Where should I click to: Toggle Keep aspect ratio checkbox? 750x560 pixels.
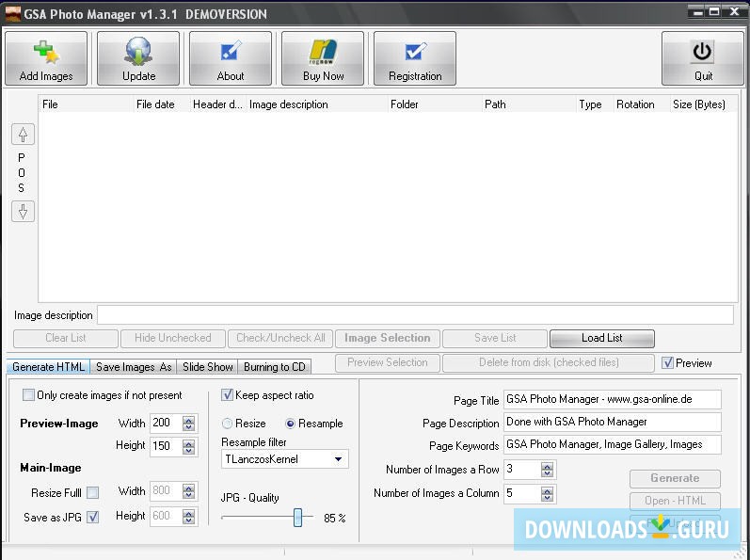227,395
